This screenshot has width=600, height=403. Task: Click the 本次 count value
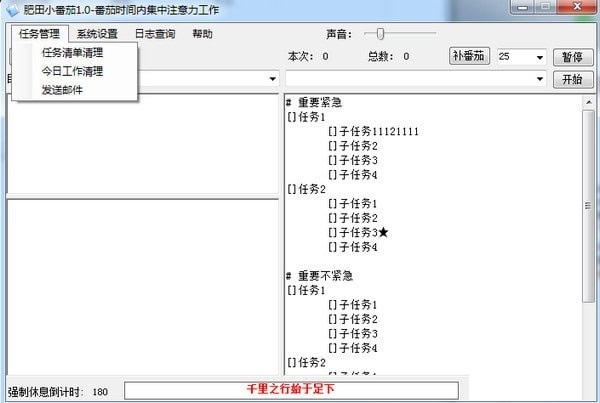[x=325, y=57]
